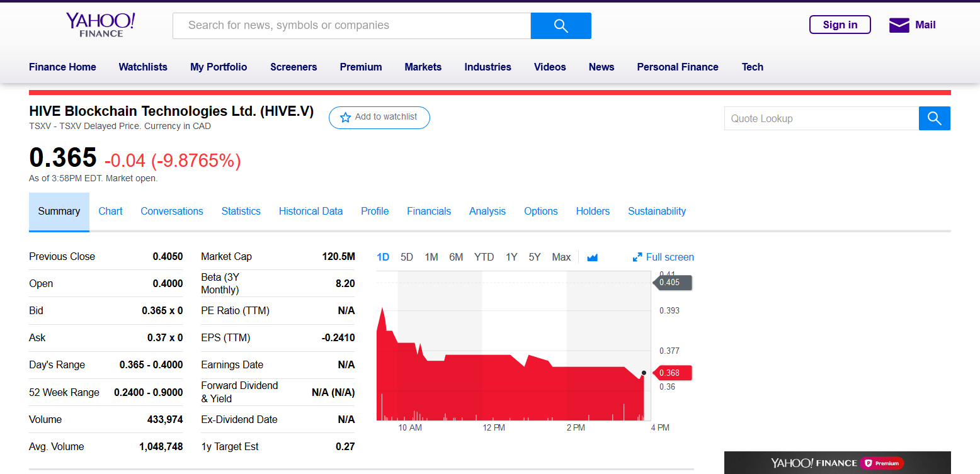Select the 5D chart range
This screenshot has height=474, width=980.
pyautogui.click(x=407, y=257)
